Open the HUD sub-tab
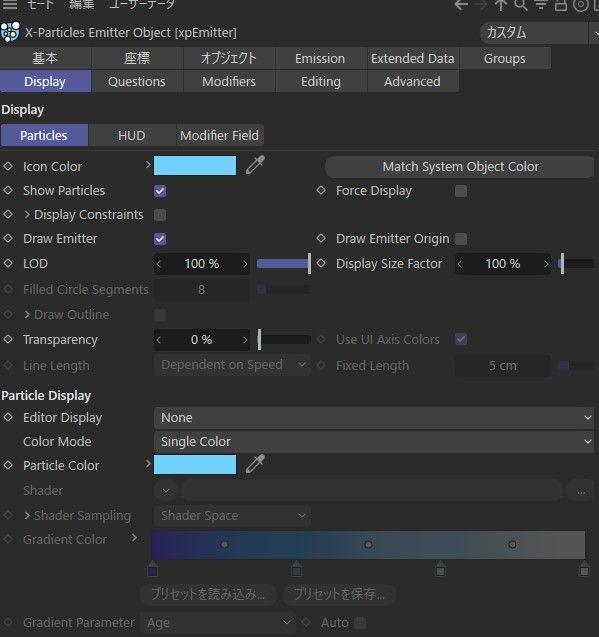Image resolution: width=599 pixels, height=637 pixels. click(132, 135)
